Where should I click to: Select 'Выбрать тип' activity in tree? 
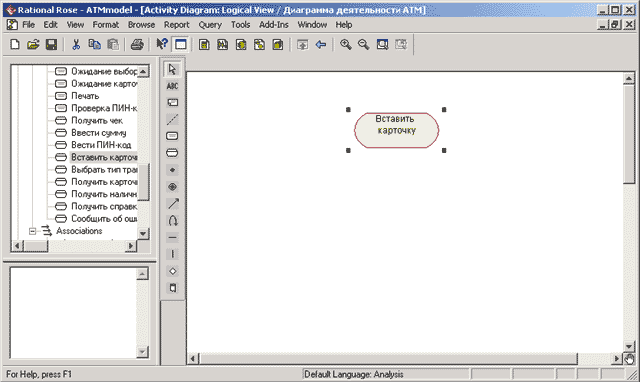click(x=104, y=169)
